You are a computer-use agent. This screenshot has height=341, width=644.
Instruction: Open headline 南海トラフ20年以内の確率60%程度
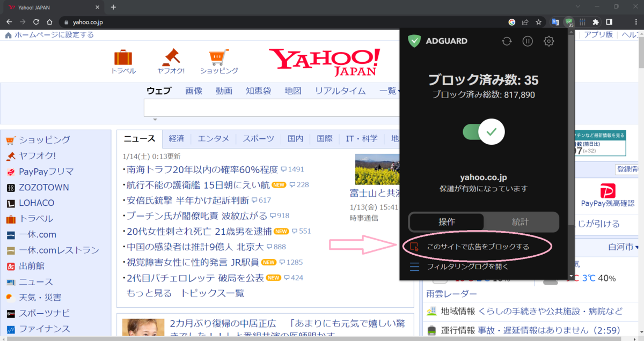tap(202, 169)
